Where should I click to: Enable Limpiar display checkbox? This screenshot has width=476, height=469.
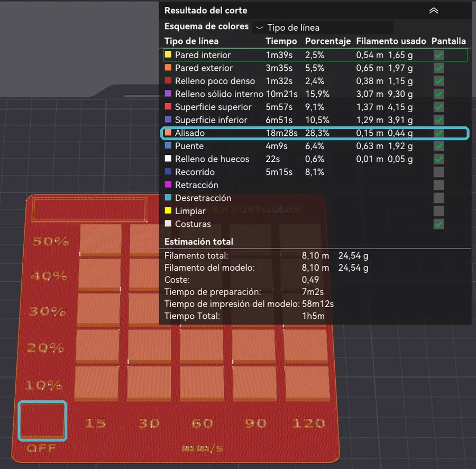point(438,211)
